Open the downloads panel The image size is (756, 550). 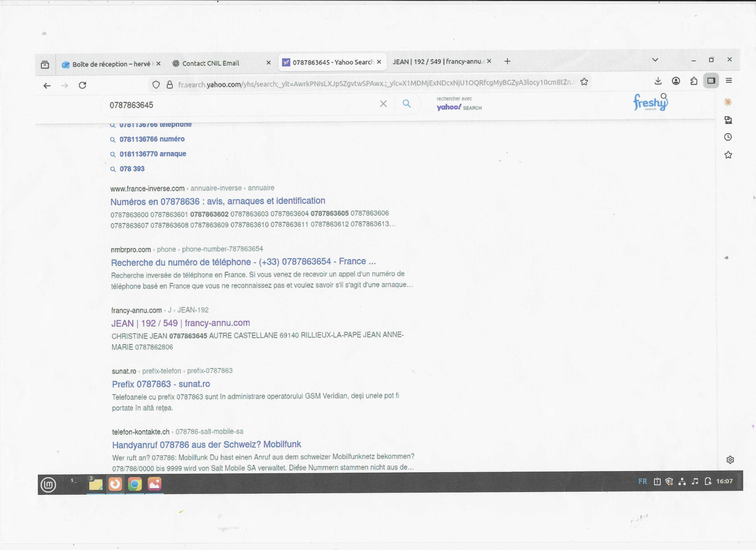coord(658,81)
